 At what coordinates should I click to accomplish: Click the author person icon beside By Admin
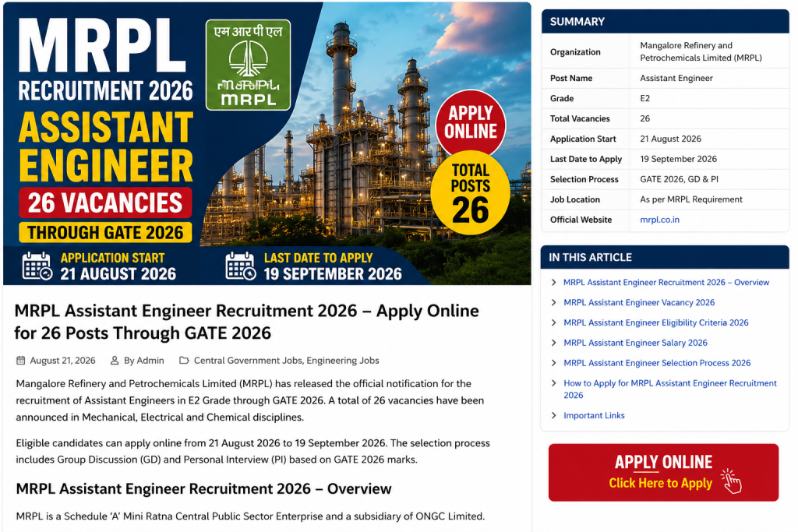115,361
